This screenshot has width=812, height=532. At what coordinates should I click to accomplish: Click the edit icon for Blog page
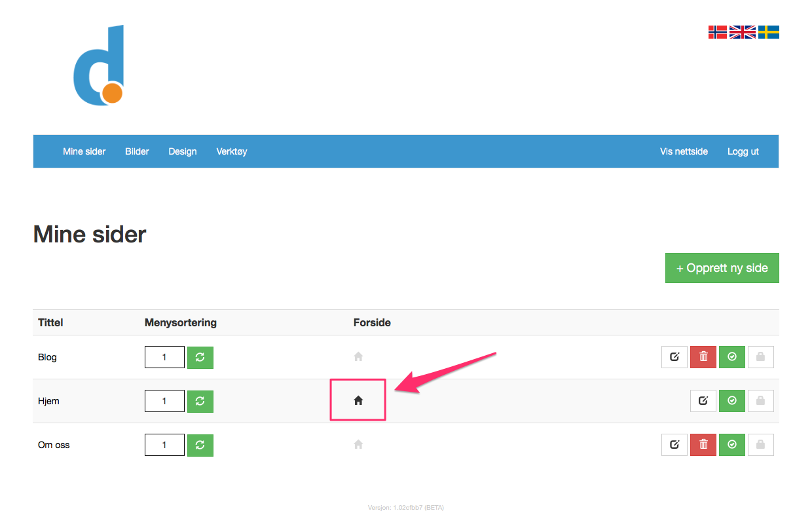coord(674,357)
